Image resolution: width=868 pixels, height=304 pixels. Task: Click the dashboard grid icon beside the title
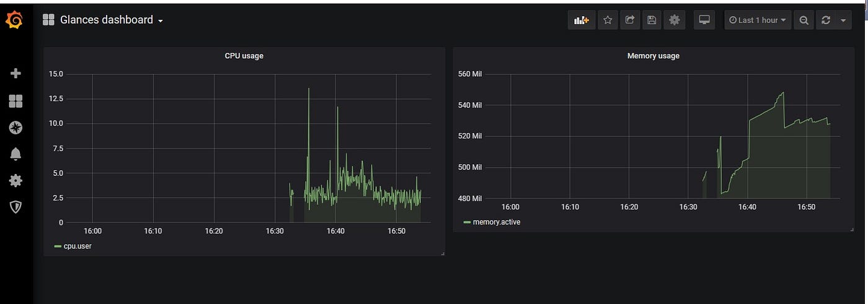tap(48, 20)
